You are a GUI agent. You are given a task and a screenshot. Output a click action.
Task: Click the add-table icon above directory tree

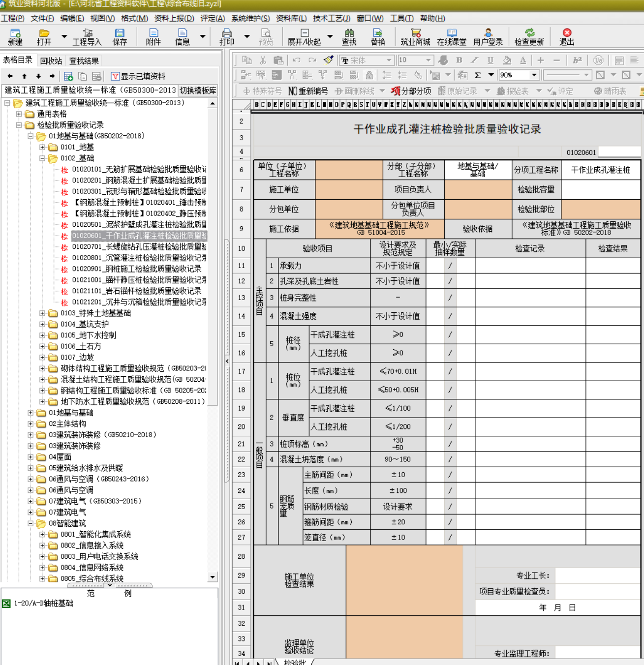68,76
